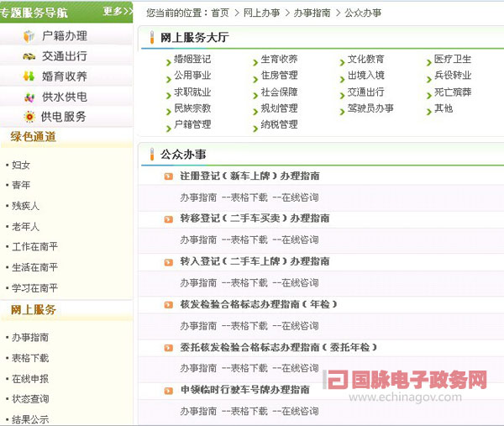Click the 婚育收养 icon in sidebar
Image resolution: width=504 pixels, height=426 pixels.
coord(29,76)
